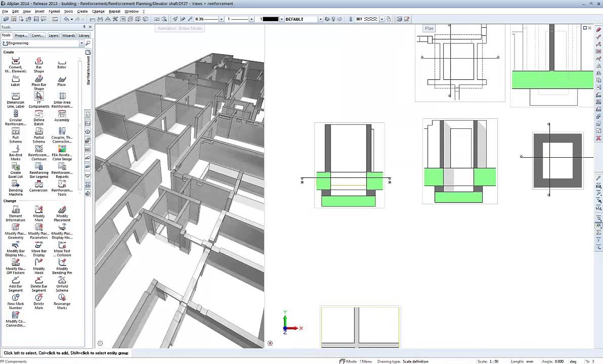Click the Undo toolbar icon
Viewport: 603px width, 364px height.
[66, 19]
